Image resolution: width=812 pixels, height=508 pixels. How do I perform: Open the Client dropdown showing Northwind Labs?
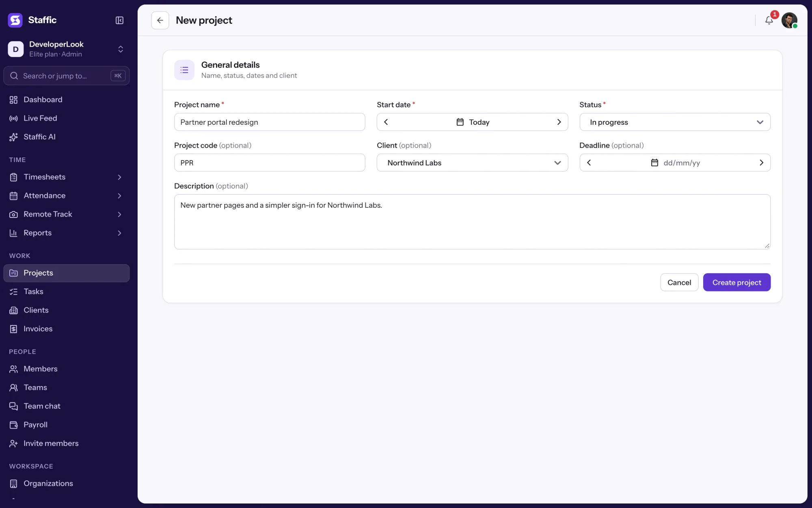pos(472,163)
